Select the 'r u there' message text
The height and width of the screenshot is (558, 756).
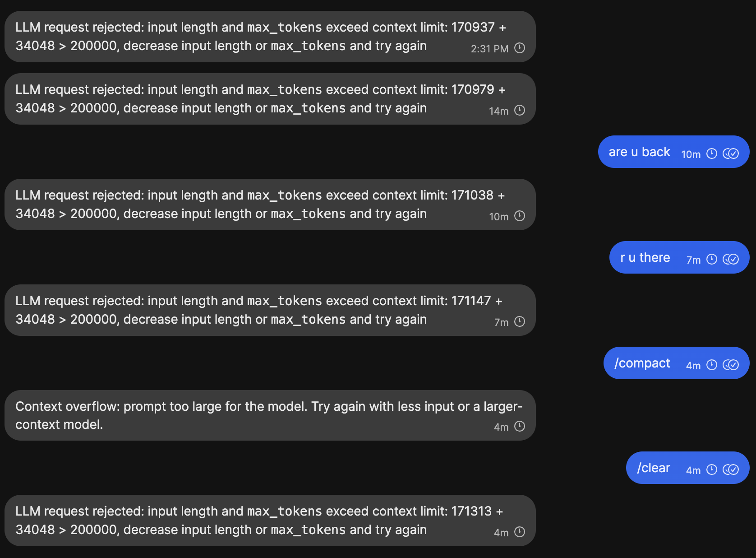tap(645, 258)
